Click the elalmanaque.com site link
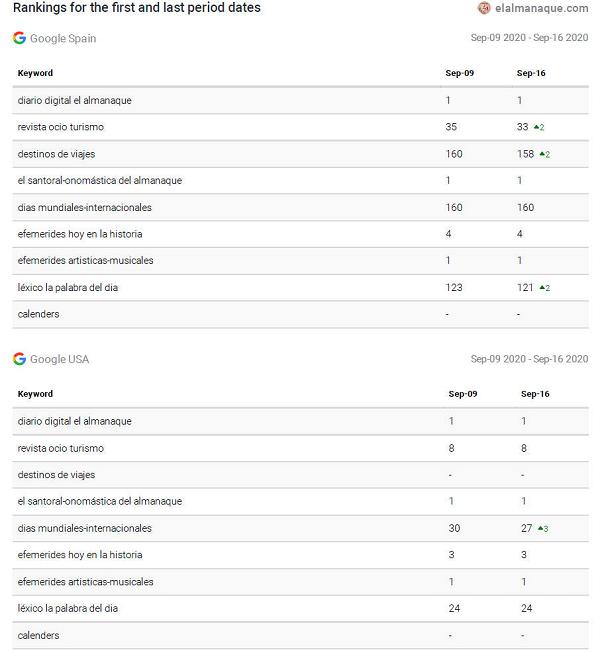 [541, 8]
